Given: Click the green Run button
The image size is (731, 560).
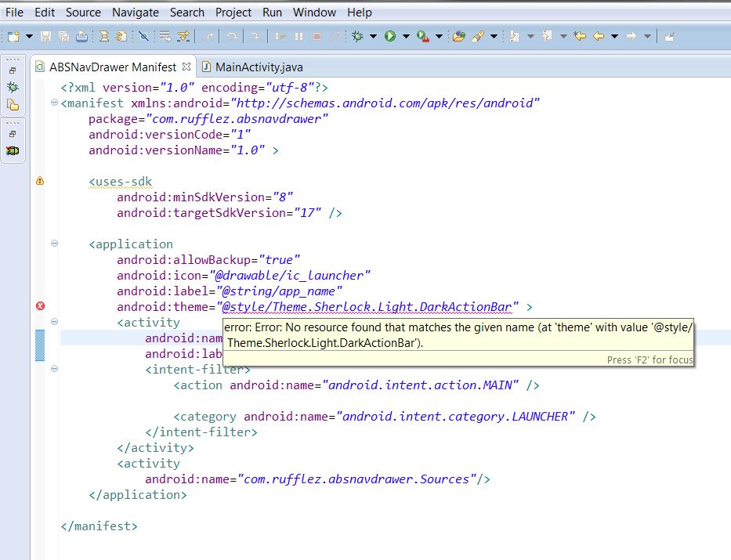Looking at the screenshot, I should [390, 36].
